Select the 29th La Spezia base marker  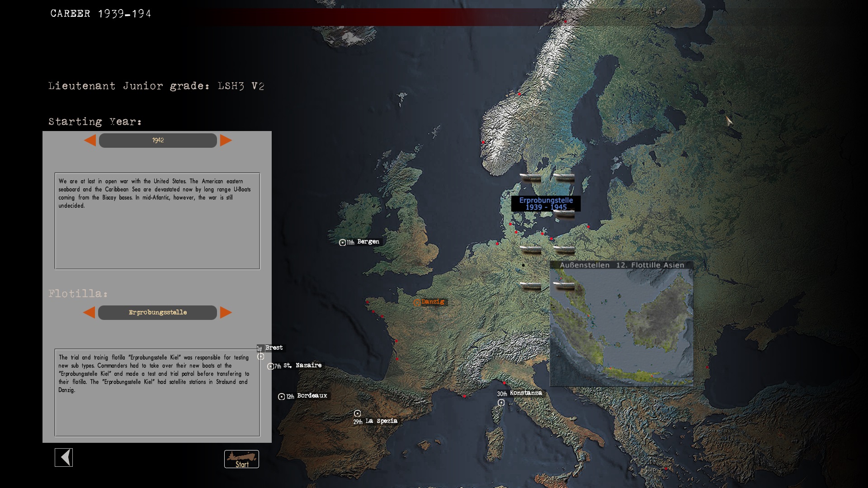tap(357, 413)
